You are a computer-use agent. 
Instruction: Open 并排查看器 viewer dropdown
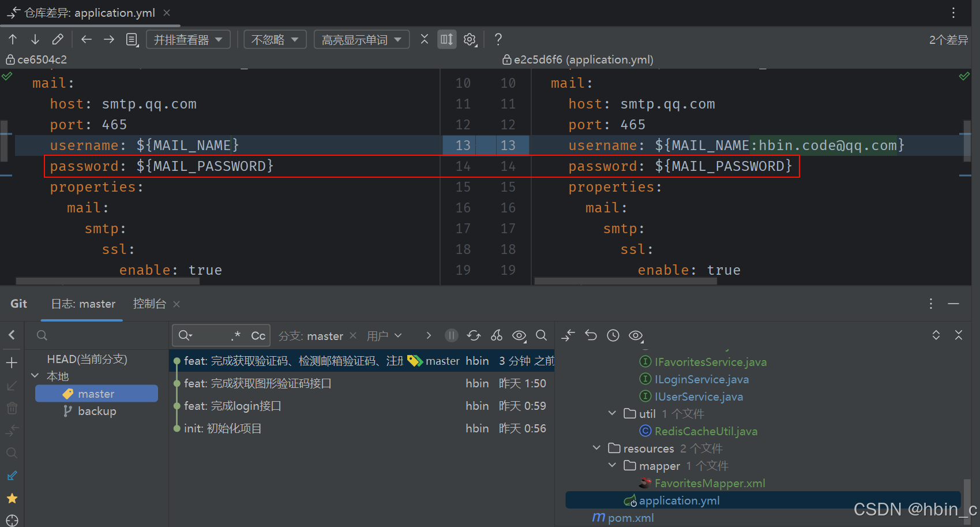[x=188, y=39]
